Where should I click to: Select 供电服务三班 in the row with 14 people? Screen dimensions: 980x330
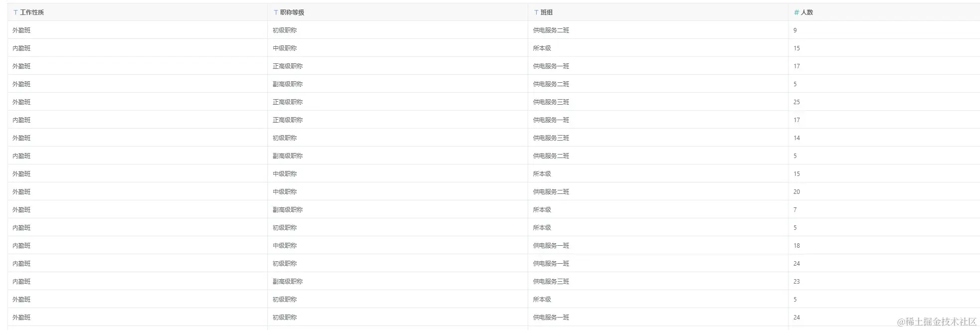[551, 138]
